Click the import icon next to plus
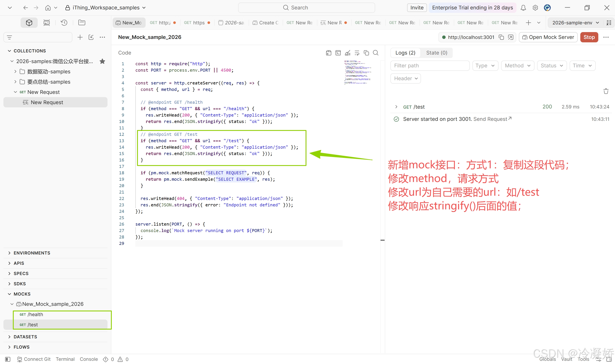This screenshot has height=364, width=615. click(x=91, y=37)
